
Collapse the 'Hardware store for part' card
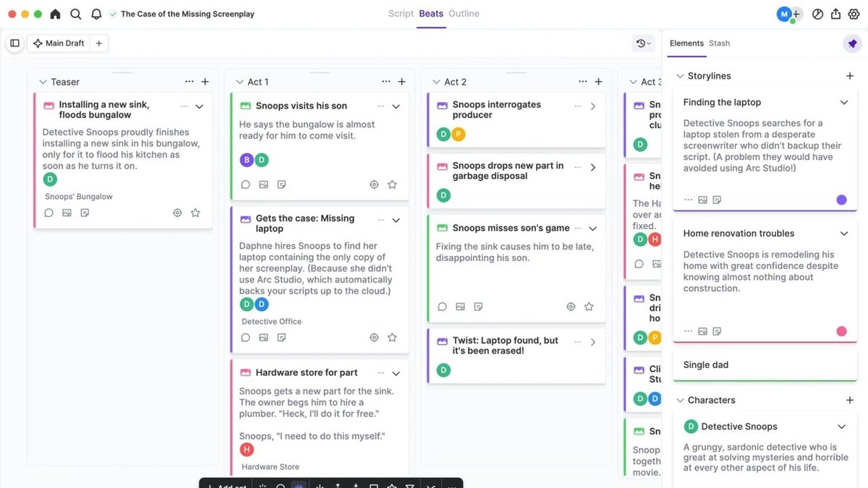point(396,374)
